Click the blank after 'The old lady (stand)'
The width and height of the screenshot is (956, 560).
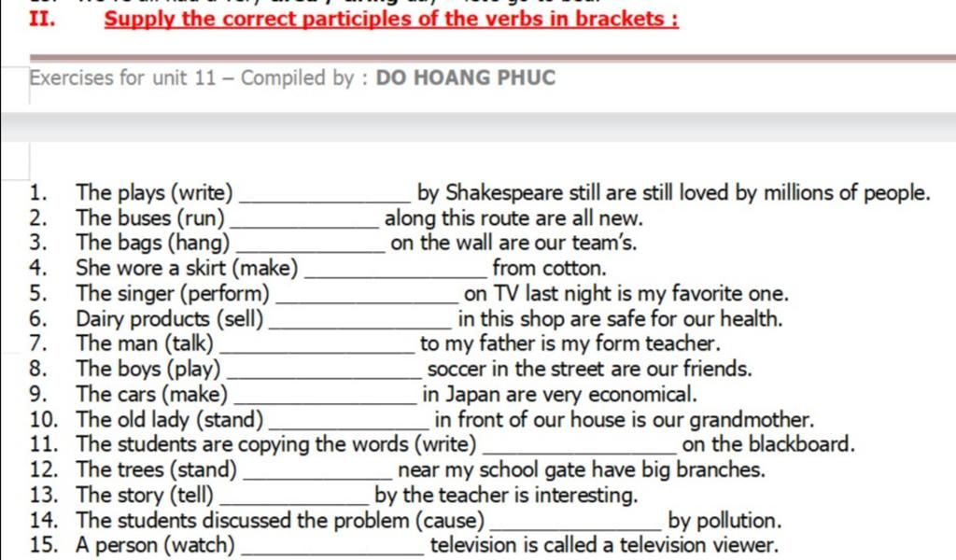pos(349,422)
